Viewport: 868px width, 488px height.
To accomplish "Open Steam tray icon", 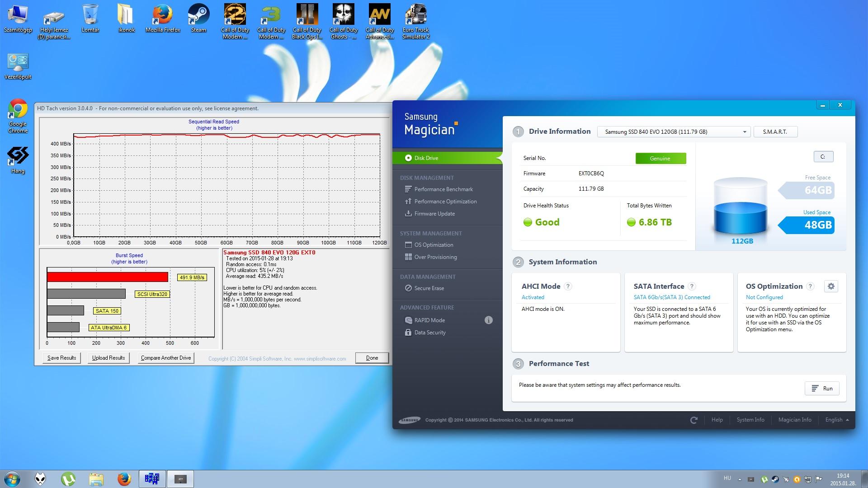I will [775, 479].
